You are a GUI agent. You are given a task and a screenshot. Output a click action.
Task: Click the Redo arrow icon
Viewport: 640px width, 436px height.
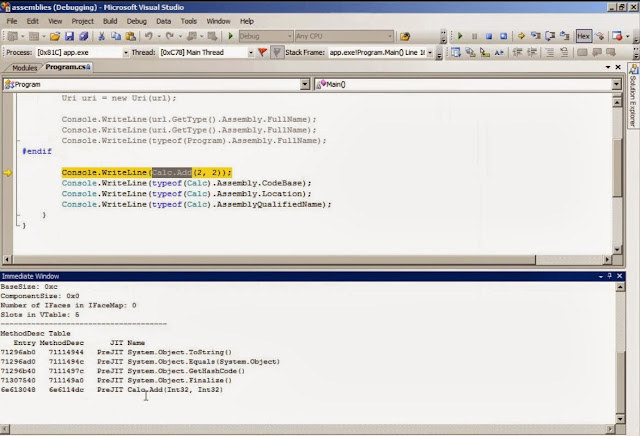tap(170, 36)
